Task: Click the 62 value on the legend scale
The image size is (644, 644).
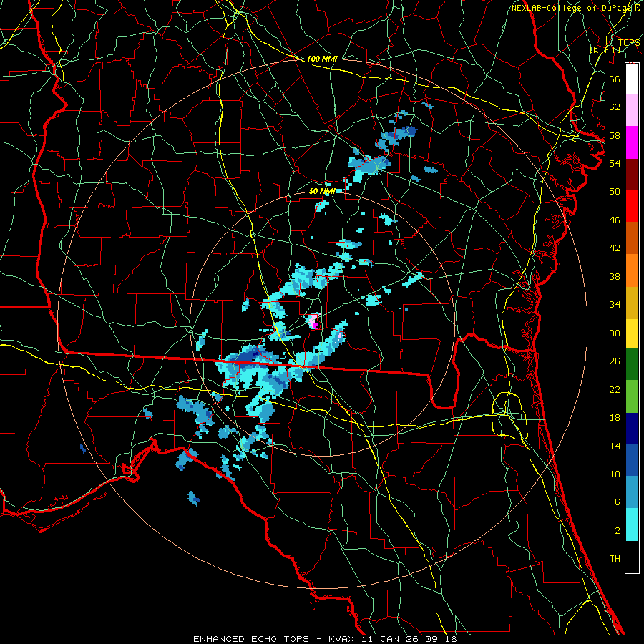Action: click(x=615, y=107)
